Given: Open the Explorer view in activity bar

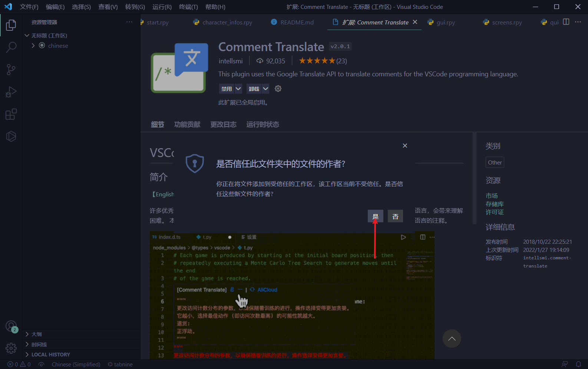Looking at the screenshot, I should click(11, 25).
